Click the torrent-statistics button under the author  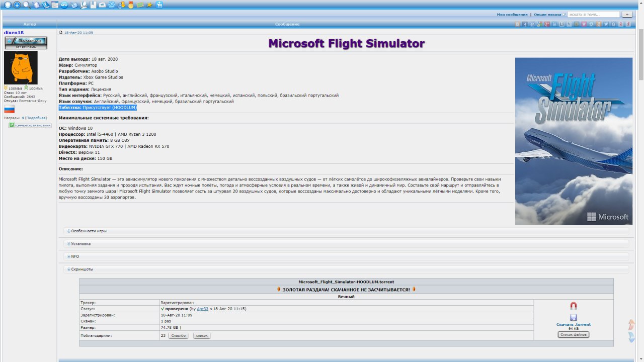pyautogui.click(x=30, y=125)
